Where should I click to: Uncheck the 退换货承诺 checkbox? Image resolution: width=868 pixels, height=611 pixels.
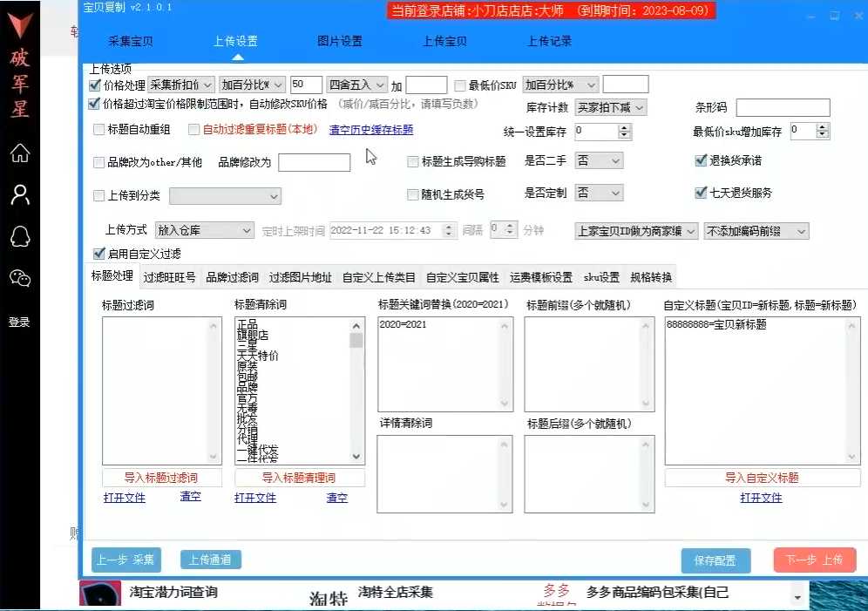point(701,160)
